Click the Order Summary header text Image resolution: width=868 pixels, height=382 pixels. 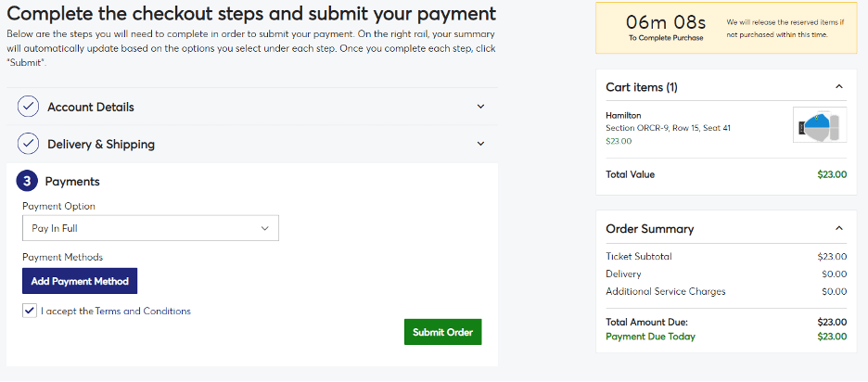click(x=650, y=229)
